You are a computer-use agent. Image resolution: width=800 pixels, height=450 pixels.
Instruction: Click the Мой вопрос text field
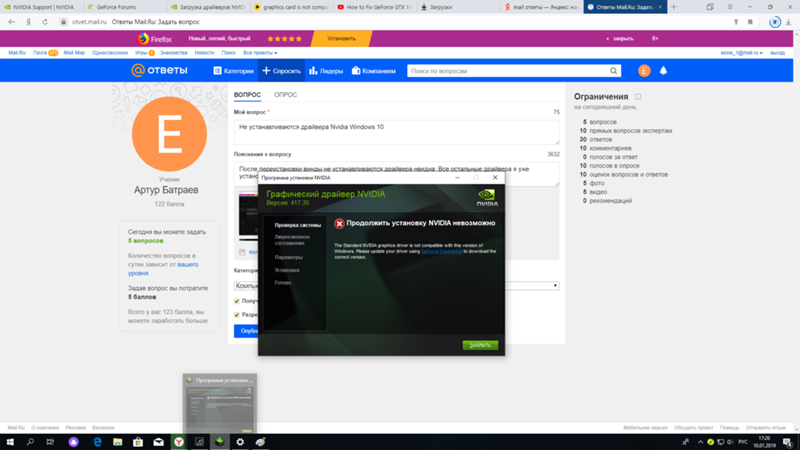click(x=396, y=132)
